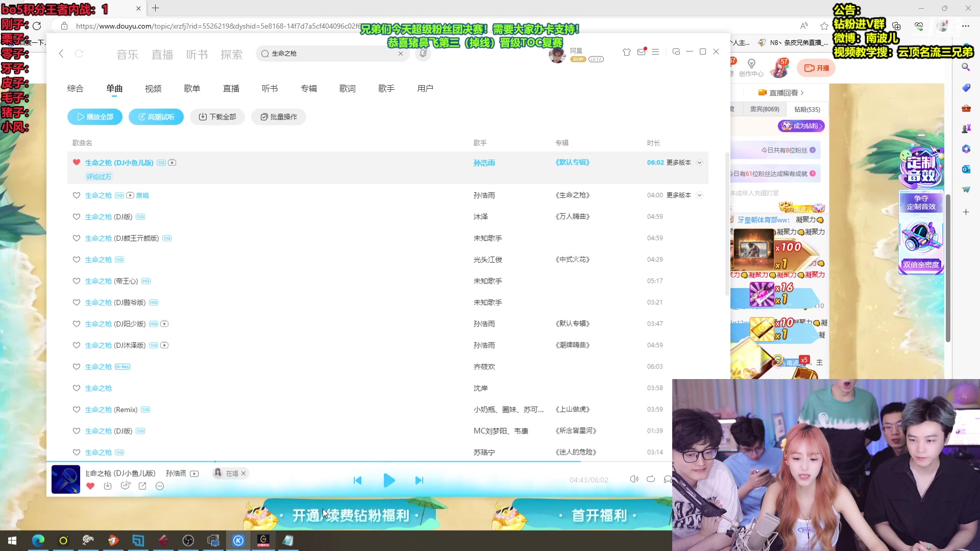Screen dimensions: 980x551
Task: Skip to the next track
Action: click(419, 480)
